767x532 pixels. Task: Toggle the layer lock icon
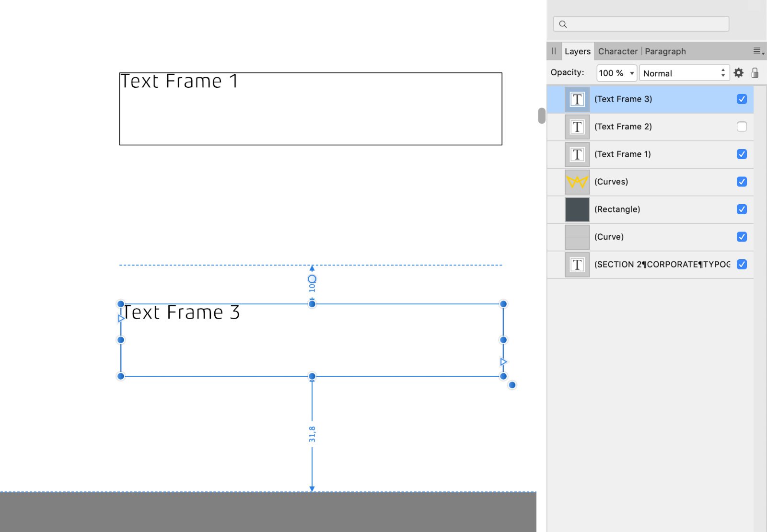755,73
